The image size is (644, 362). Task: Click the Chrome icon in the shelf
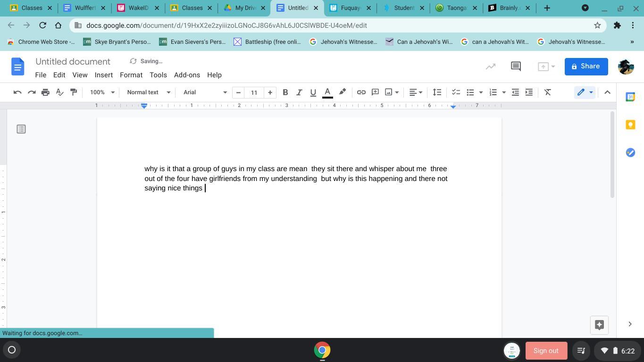click(x=322, y=350)
